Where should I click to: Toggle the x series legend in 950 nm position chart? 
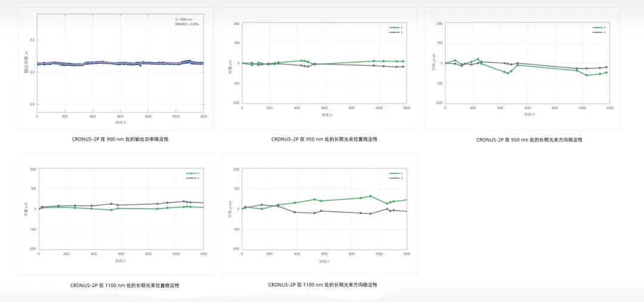tap(396, 27)
